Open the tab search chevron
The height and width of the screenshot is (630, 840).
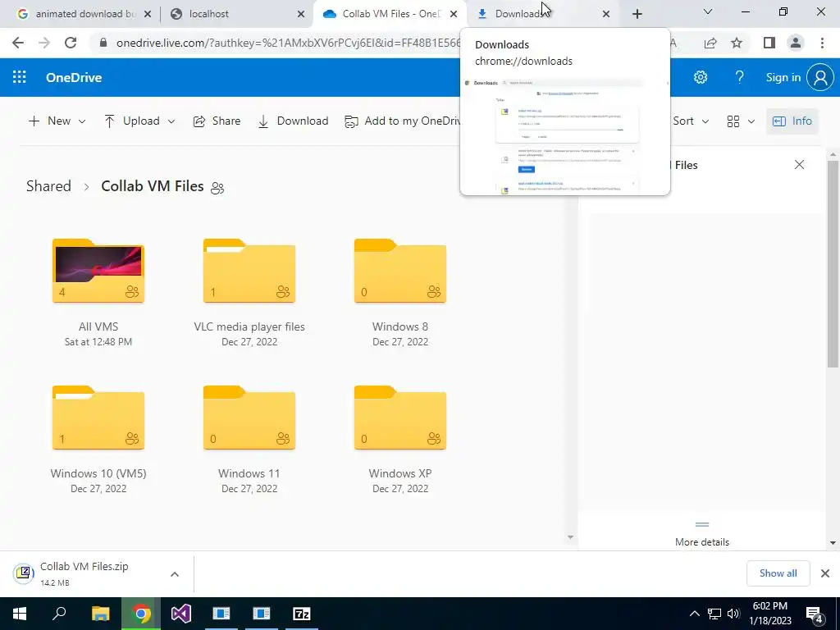[x=708, y=11]
